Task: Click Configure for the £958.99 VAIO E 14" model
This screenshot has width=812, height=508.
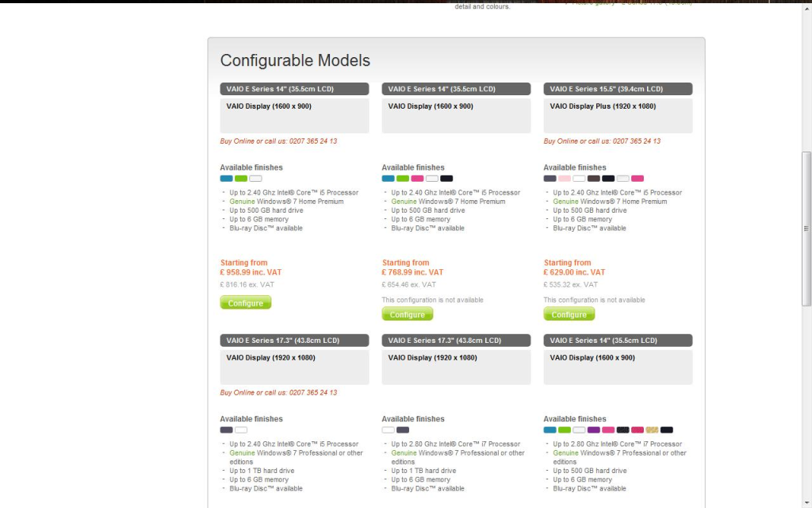Action: [246, 302]
